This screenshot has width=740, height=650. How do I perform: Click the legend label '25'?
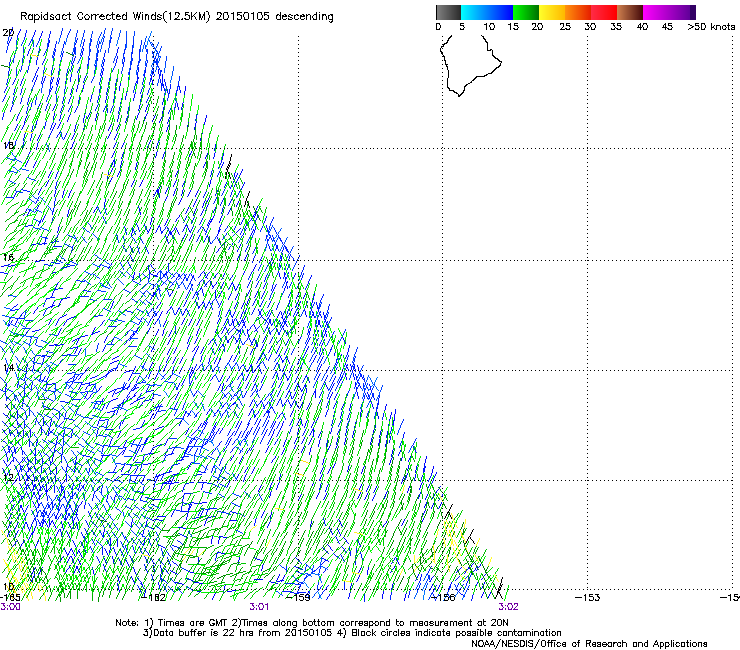tap(565, 27)
